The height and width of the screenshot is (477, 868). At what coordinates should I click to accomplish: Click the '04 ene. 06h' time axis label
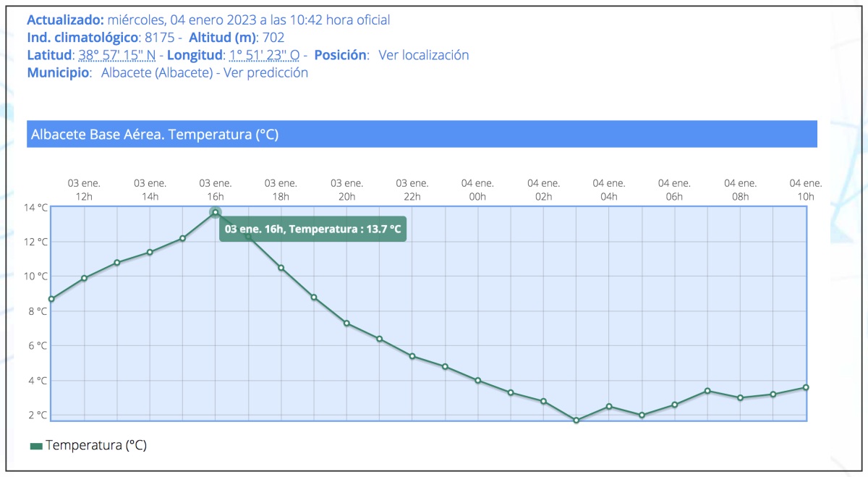click(674, 190)
